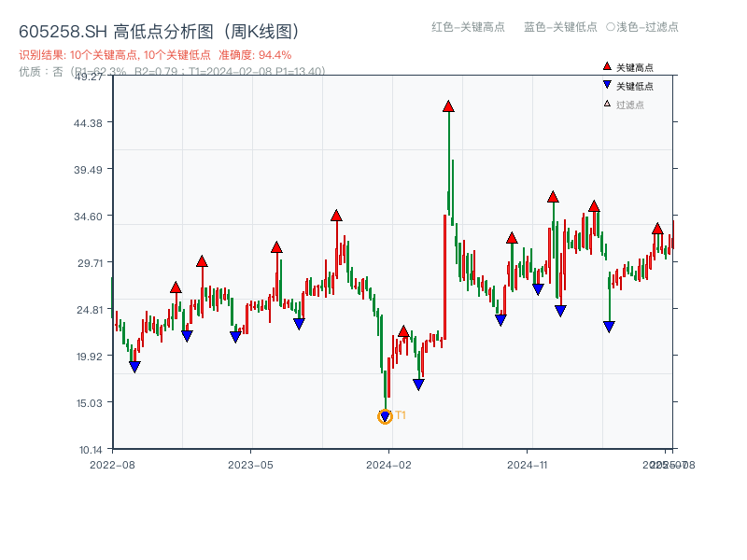Toggle the 关键低点 legend label

[635, 86]
